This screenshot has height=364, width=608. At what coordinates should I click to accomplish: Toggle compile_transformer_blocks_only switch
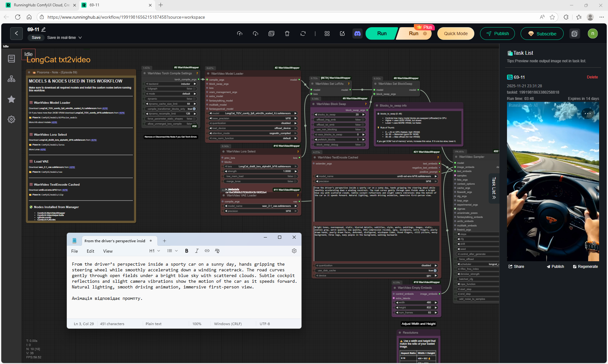pos(194,109)
